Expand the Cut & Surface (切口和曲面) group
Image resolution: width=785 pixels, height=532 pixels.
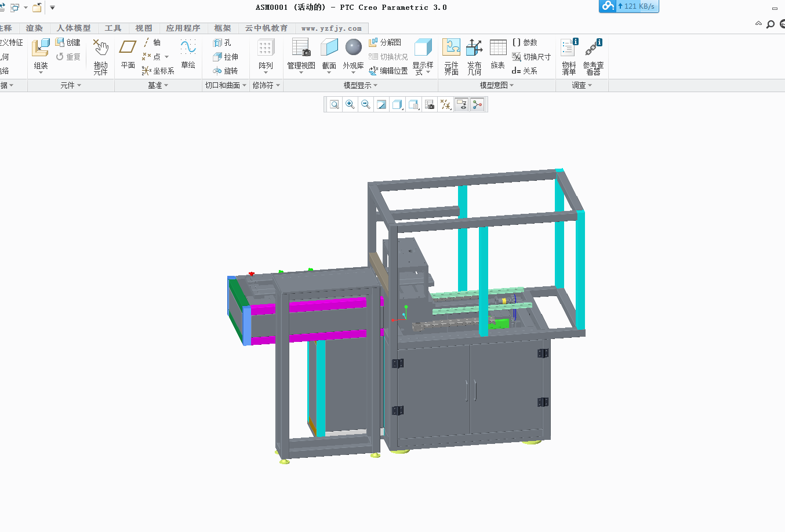226,85
